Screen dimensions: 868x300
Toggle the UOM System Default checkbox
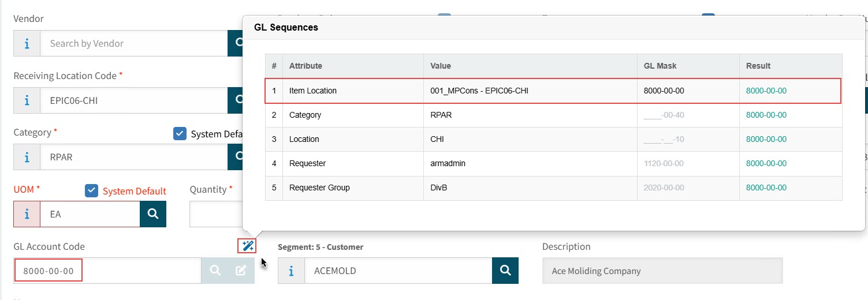[x=91, y=191]
